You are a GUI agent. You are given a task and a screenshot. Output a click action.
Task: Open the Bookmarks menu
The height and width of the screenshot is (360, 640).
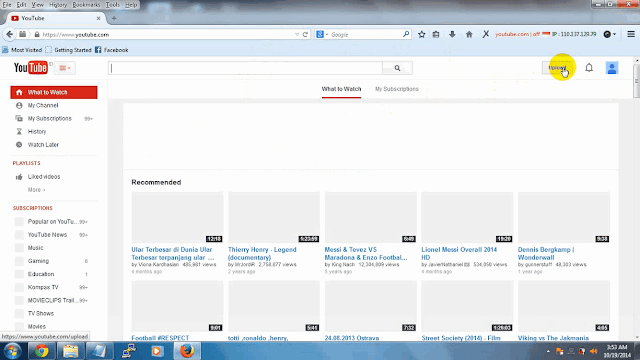[86, 5]
